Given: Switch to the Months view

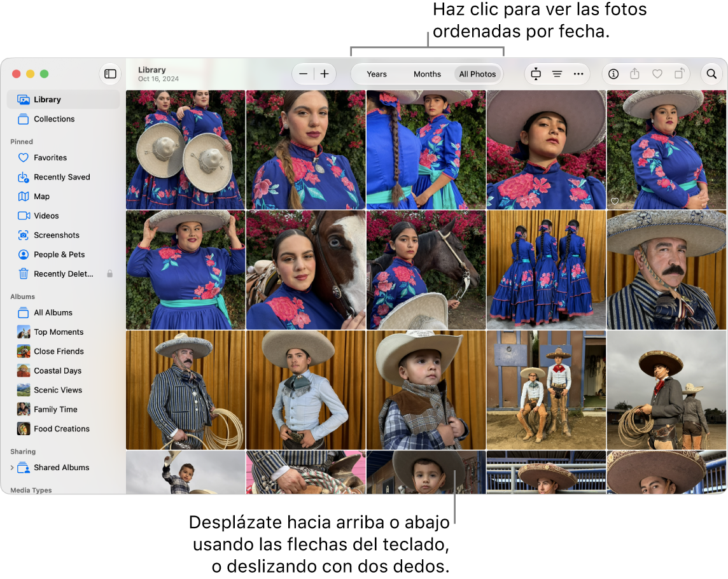Looking at the screenshot, I should point(427,74).
